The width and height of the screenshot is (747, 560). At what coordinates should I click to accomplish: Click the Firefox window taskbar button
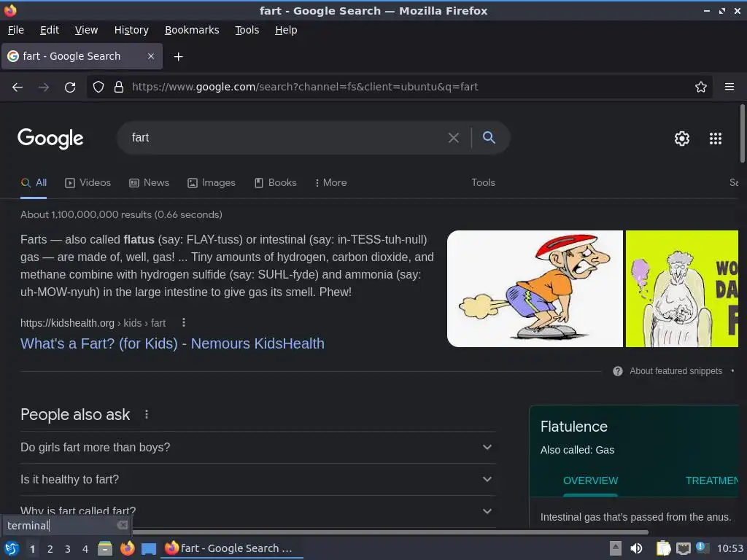click(232, 548)
